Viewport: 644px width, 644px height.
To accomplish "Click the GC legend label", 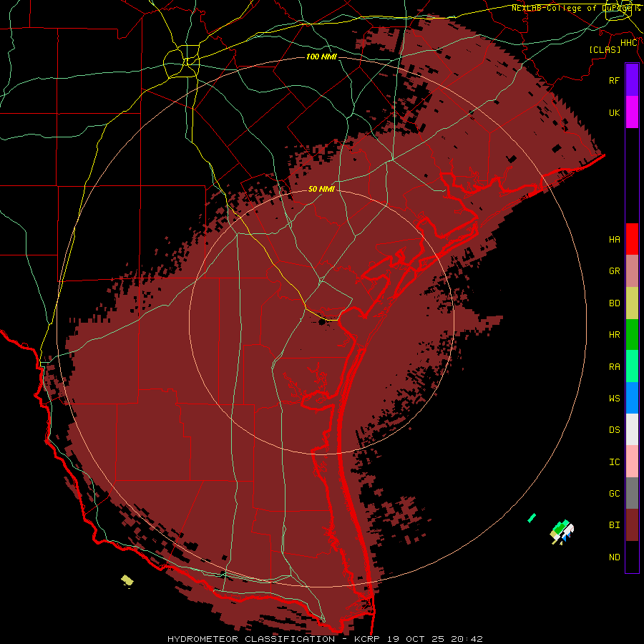I will (614, 494).
